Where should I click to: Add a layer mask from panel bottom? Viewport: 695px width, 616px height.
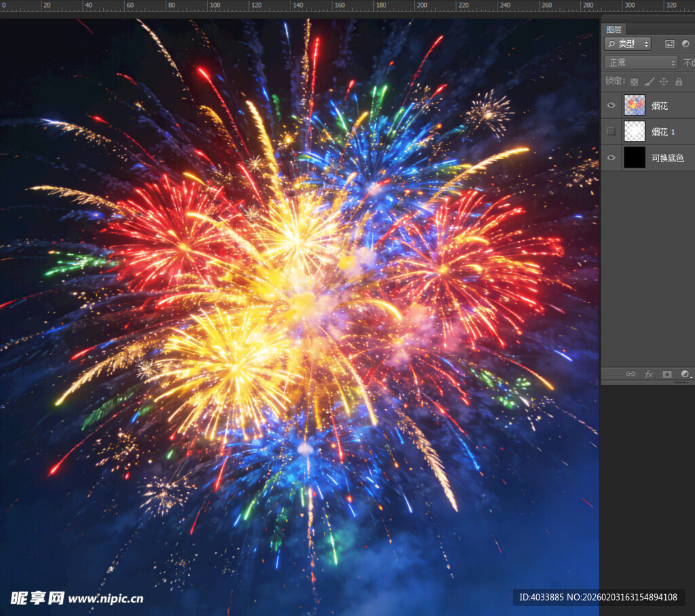point(667,374)
